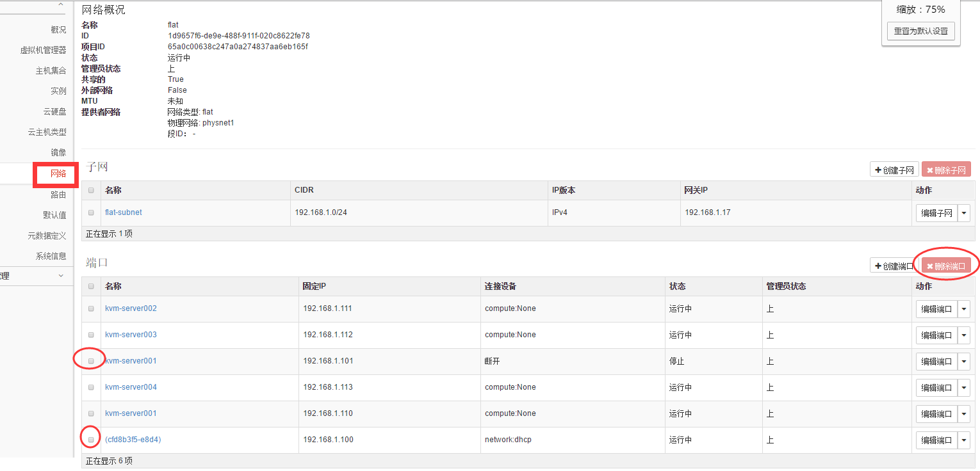
Task: Click 编辑端口 for port 192.168.1.110
Action: coord(936,414)
